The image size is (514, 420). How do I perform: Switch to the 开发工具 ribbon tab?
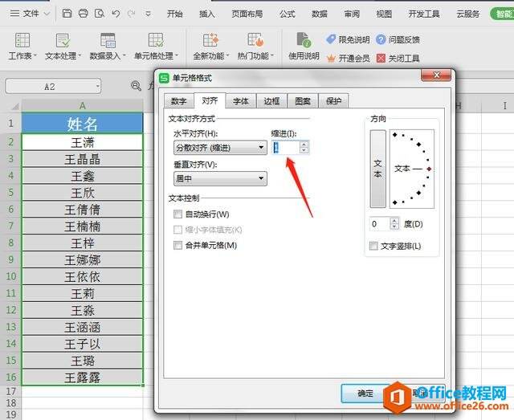pos(424,14)
